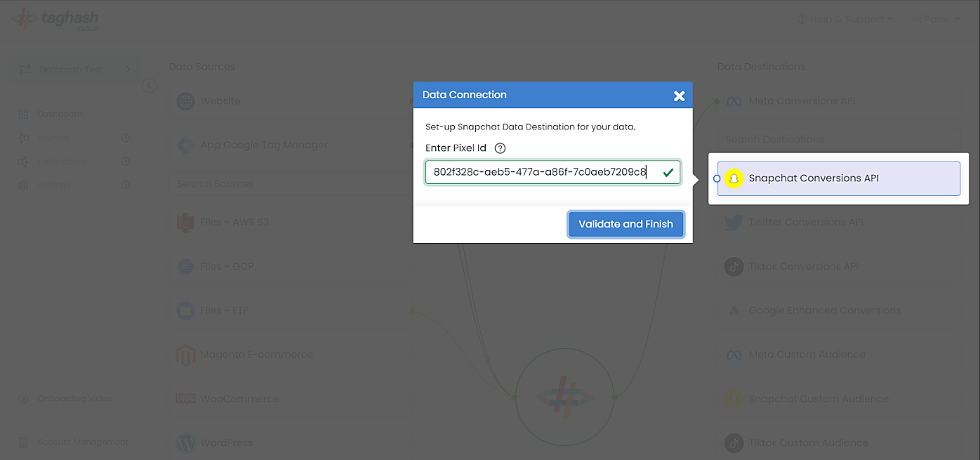
Task: Click the Validate and Finish button
Action: click(625, 224)
